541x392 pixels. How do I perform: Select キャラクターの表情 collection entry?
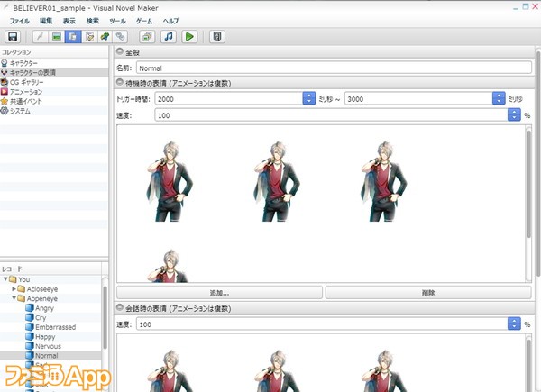[x=54, y=72]
